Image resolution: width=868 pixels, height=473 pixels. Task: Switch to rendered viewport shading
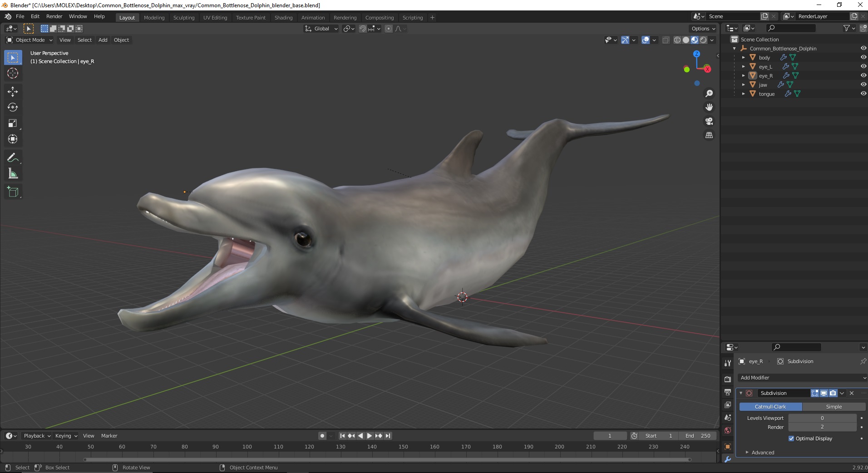tap(703, 40)
